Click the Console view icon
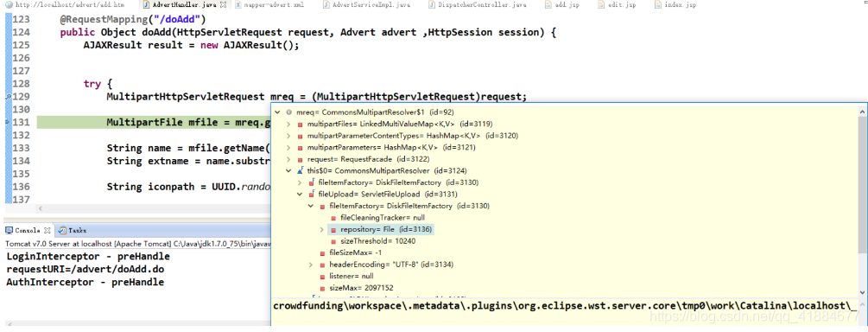 pyautogui.click(x=9, y=230)
